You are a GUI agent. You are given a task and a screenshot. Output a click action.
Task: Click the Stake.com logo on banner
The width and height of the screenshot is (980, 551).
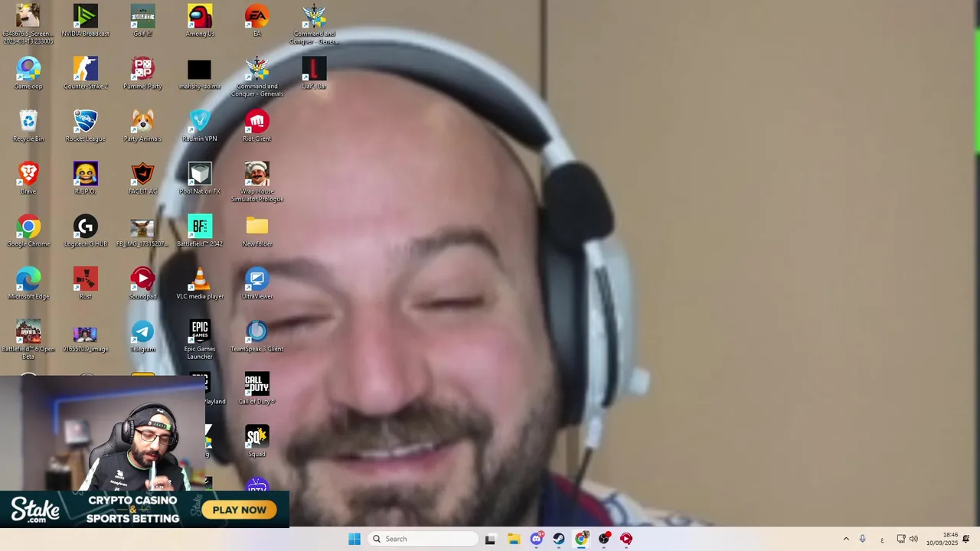click(35, 510)
